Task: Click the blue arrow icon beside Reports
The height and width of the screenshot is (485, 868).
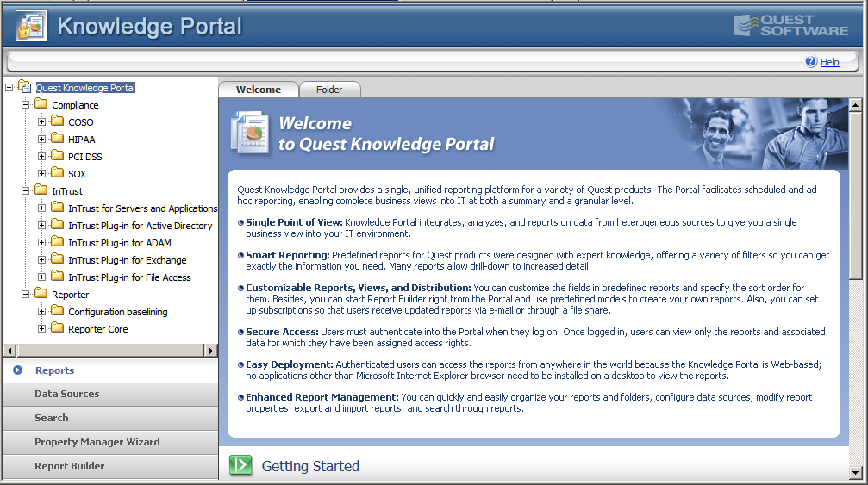Action: tap(18, 370)
